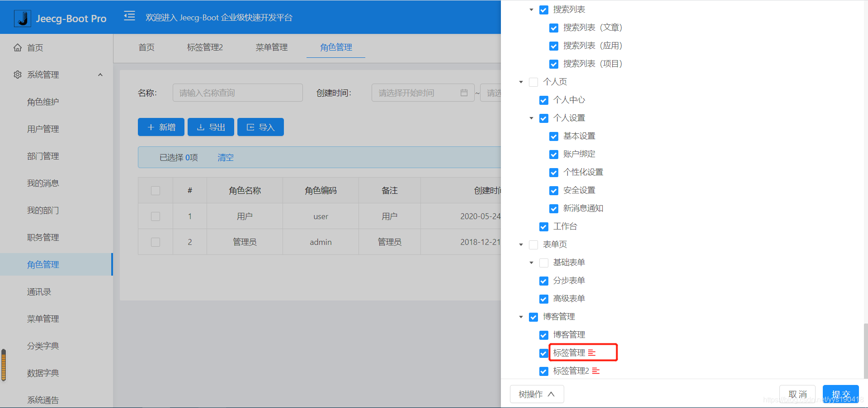Open 分类字典 in the sidebar
This screenshot has height=408, width=868.
click(x=43, y=346)
